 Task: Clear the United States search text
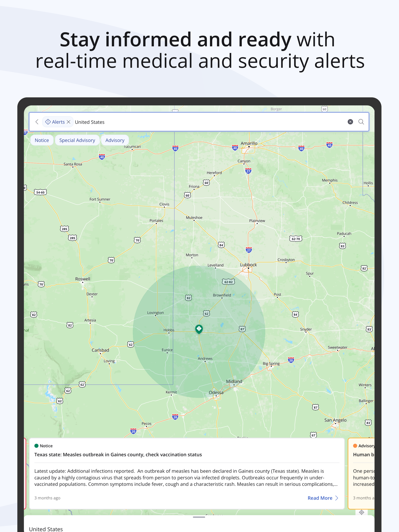tap(350, 122)
